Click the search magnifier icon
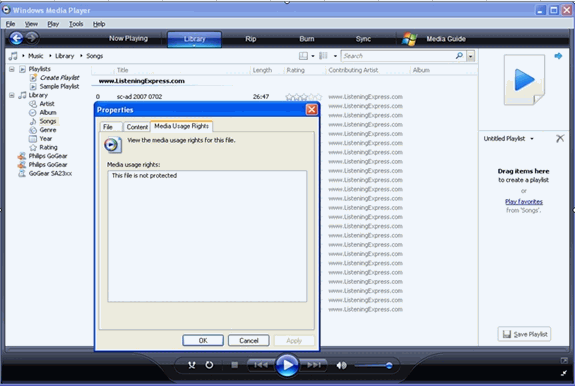 459,56
